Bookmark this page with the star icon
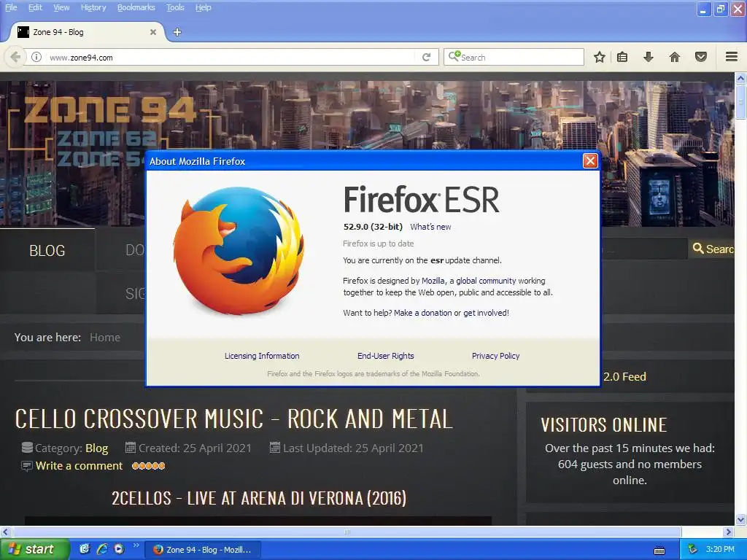The height and width of the screenshot is (560, 747). coord(600,57)
